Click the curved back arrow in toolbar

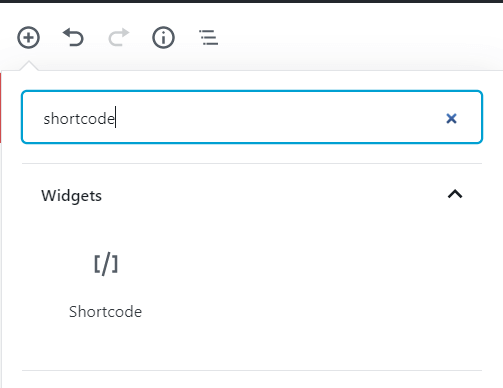(73, 37)
